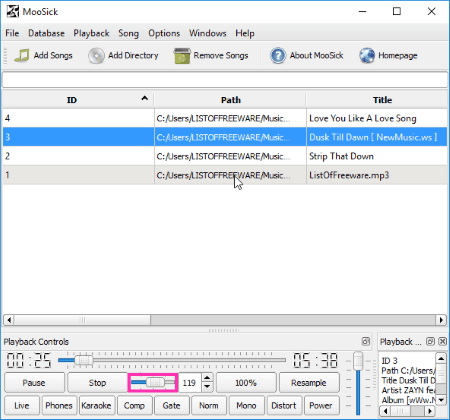The width and height of the screenshot is (450, 420).
Task: Select song Love You Like A Love Song
Action: click(x=225, y=118)
